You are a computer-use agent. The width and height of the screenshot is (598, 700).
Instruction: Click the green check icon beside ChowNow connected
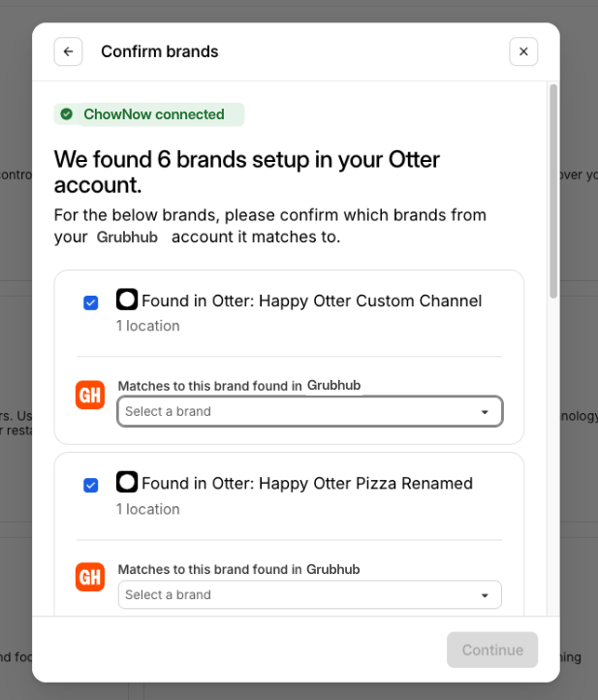tap(67, 114)
